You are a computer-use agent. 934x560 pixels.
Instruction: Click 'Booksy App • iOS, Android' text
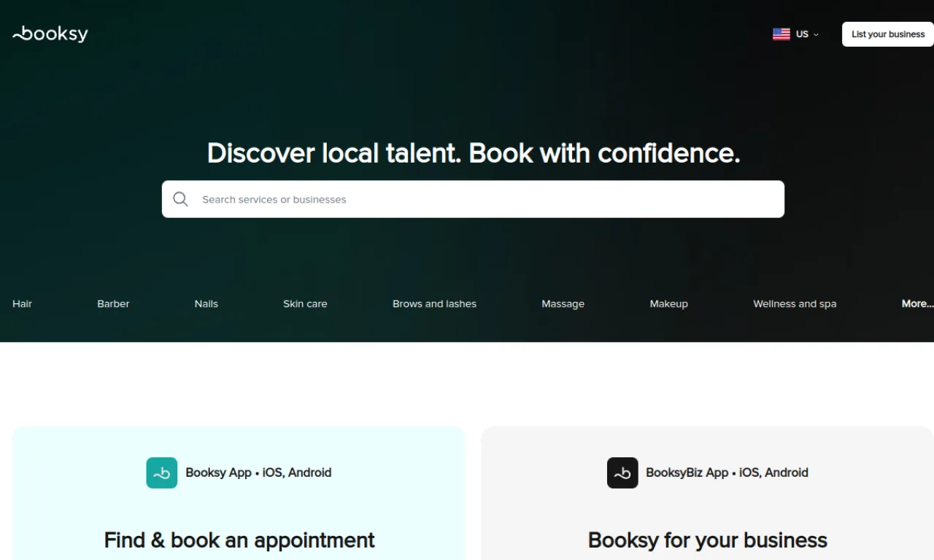[x=258, y=472]
